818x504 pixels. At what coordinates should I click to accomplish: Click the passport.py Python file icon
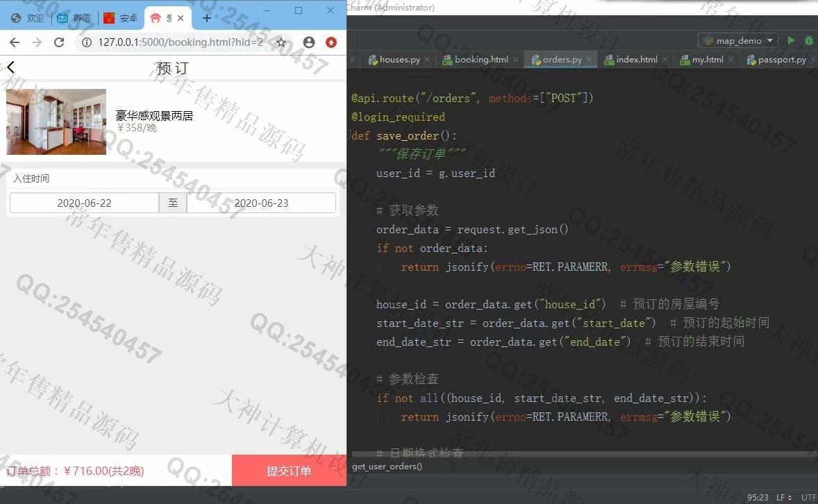point(751,60)
